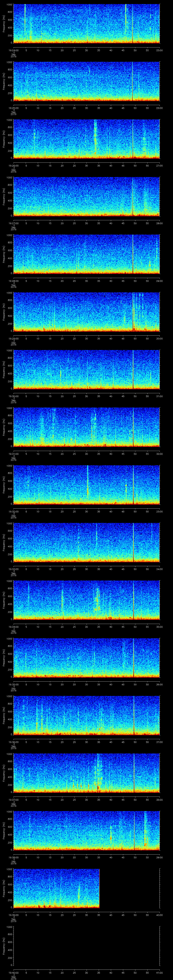This screenshot has width=173, height=980.
Task: Select the spectrogram panel starting at 19:26:00
Action: click(86, 139)
